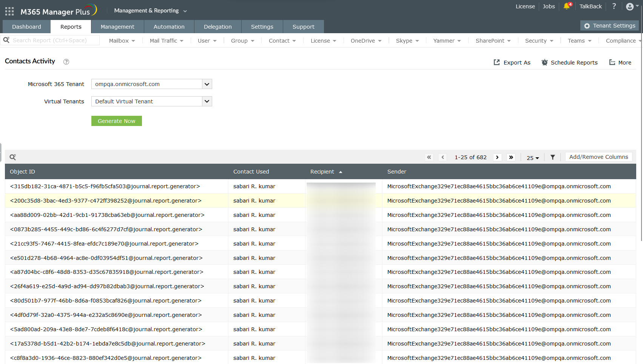643x364 pixels.
Task: Expand the License reports menu
Action: click(x=324, y=41)
